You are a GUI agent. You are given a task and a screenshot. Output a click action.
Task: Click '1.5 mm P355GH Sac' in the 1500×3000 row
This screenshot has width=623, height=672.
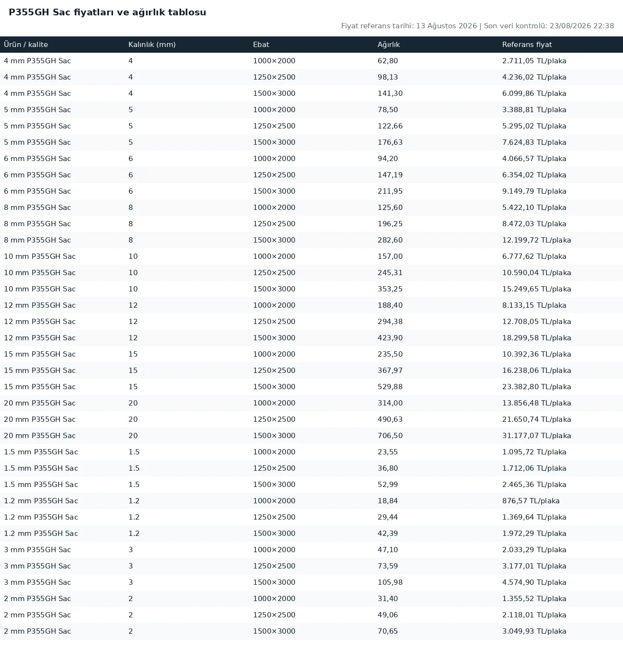(41, 485)
